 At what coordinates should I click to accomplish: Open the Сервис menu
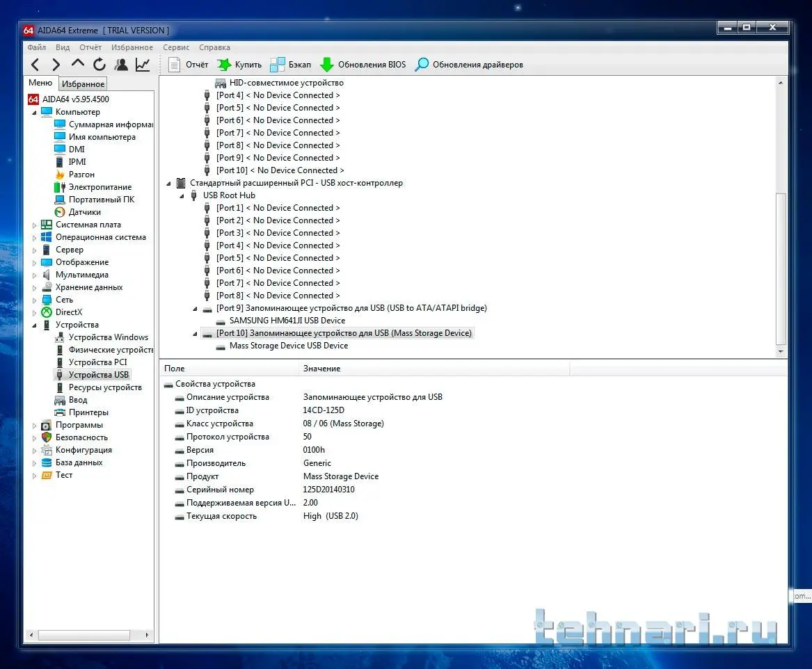[x=176, y=47]
